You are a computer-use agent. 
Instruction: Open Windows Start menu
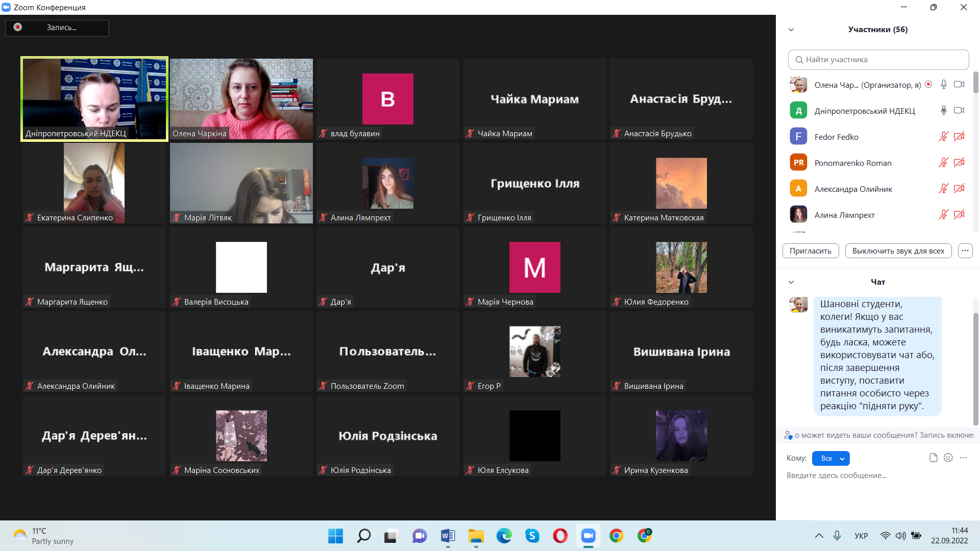coord(336,536)
